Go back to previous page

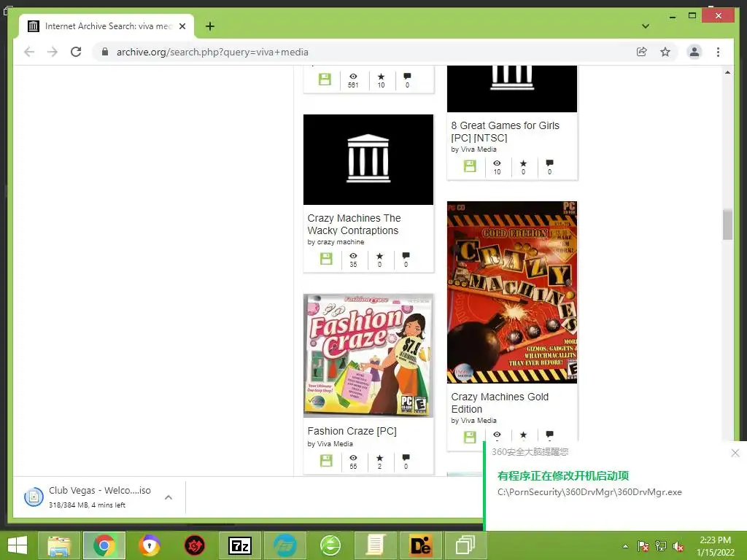tap(29, 52)
